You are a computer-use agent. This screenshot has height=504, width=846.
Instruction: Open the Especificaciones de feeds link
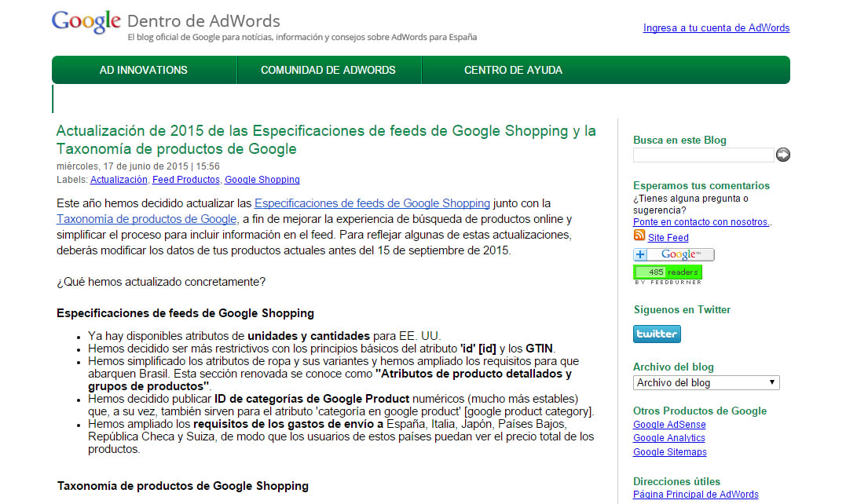(x=372, y=203)
